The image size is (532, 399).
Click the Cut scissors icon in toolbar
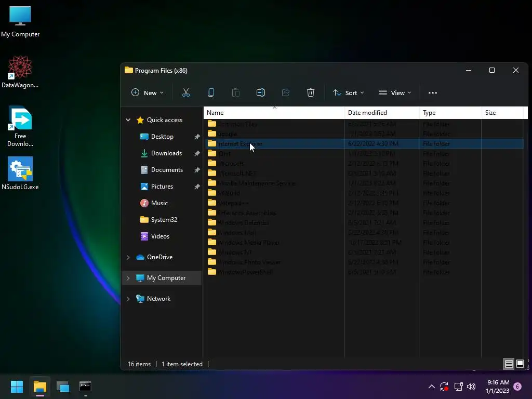(x=186, y=92)
